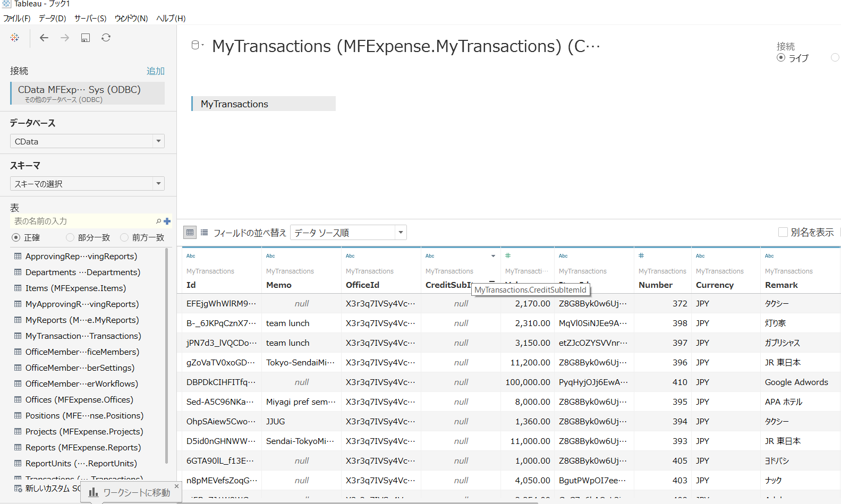Screen dimensions: 841x504
Task: Select the 前方一致 match radio button
Action: point(124,237)
